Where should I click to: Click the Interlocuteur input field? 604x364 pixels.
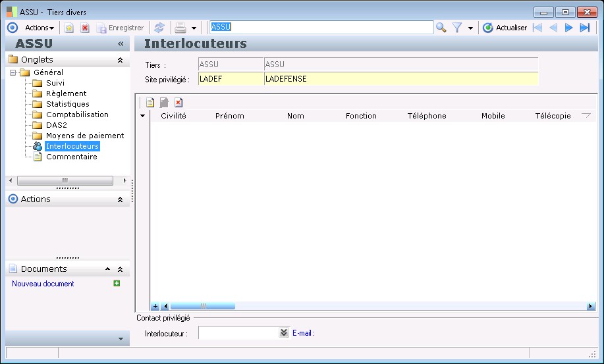click(238, 333)
